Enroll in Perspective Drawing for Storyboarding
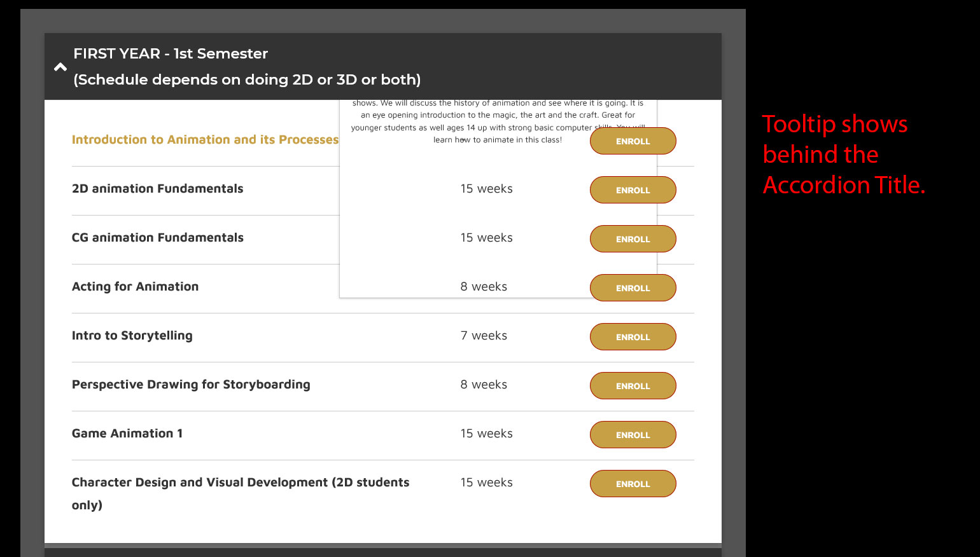This screenshot has height=557, width=980. (x=633, y=386)
